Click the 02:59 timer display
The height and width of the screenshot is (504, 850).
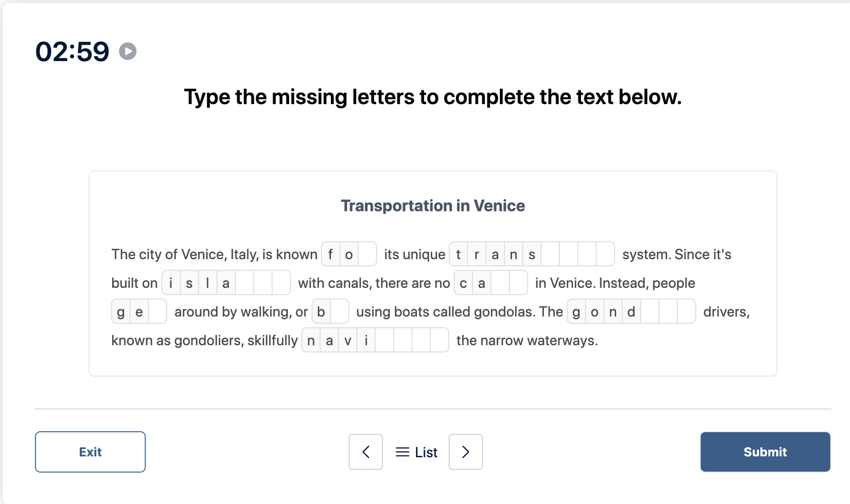73,52
